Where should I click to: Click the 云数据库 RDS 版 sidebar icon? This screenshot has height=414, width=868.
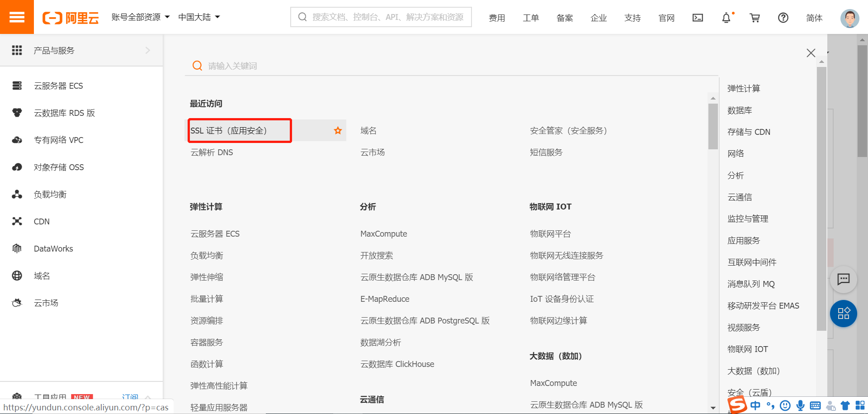pos(17,113)
